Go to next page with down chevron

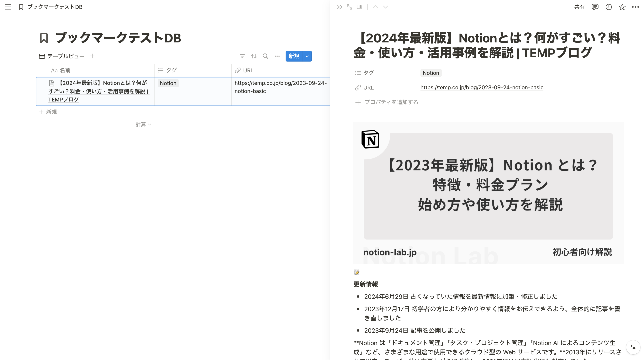tap(386, 7)
